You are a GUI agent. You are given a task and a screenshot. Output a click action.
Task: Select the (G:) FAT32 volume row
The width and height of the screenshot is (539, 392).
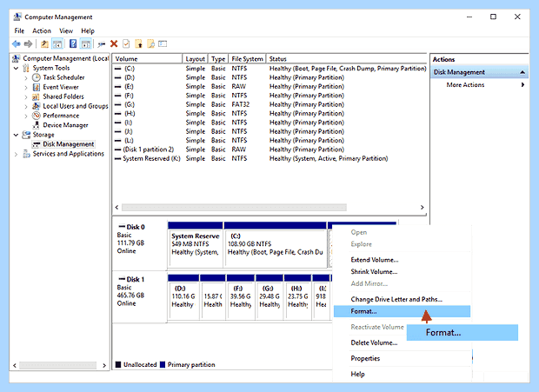click(269, 104)
